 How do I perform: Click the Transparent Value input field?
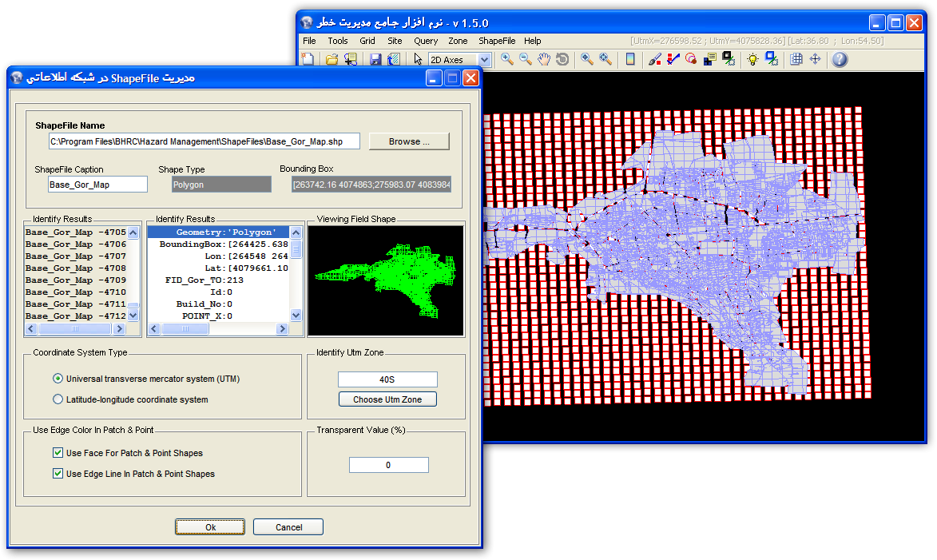[x=388, y=465]
